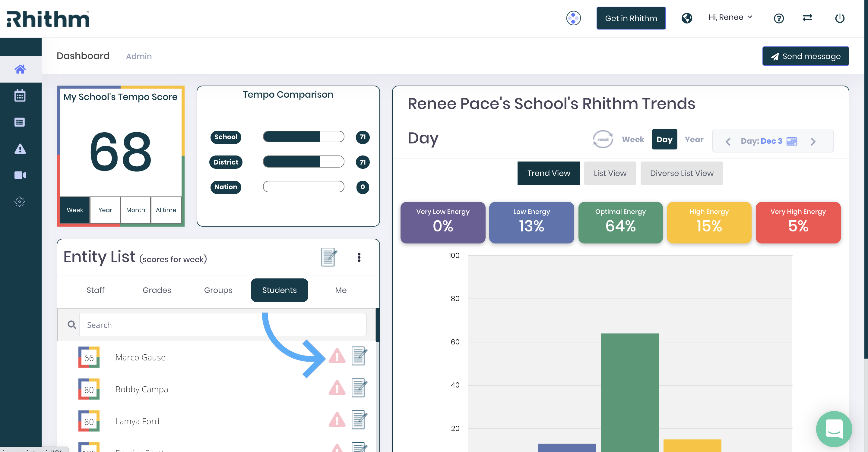Screen dimensions: 868x452
Task: Click the Low Energy 13% card
Action: click(x=531, y=222)
